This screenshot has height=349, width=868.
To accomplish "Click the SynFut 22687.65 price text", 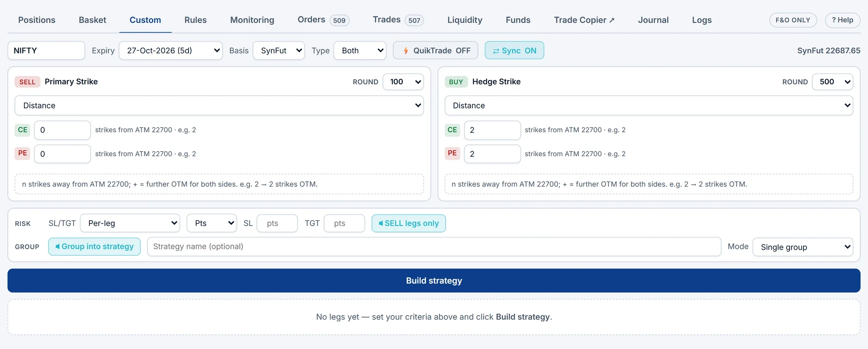I will [x=829, y=51].
